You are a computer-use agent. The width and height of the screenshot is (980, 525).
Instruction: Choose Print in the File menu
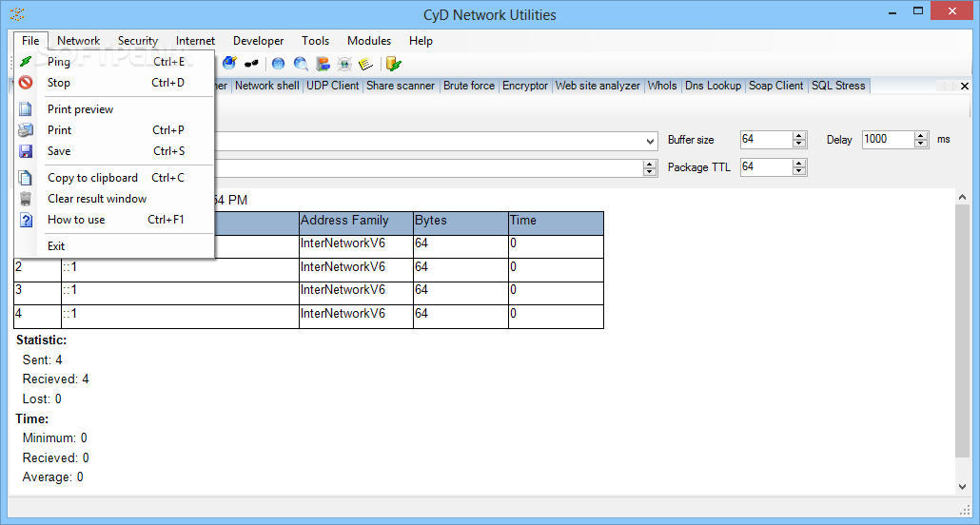[x=114, y=130]
